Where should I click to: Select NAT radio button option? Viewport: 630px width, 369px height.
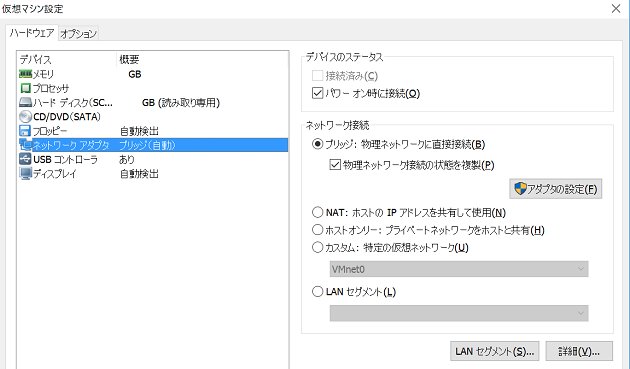coord(317,212)
